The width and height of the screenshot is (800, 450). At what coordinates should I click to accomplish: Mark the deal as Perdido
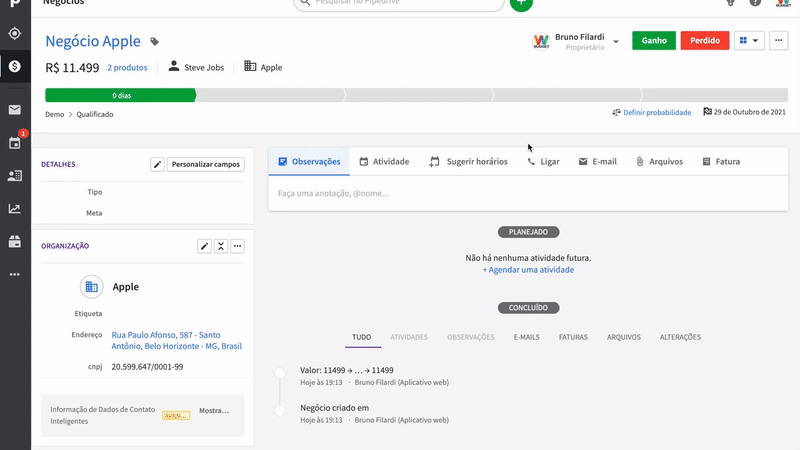(x=705, y=40)
